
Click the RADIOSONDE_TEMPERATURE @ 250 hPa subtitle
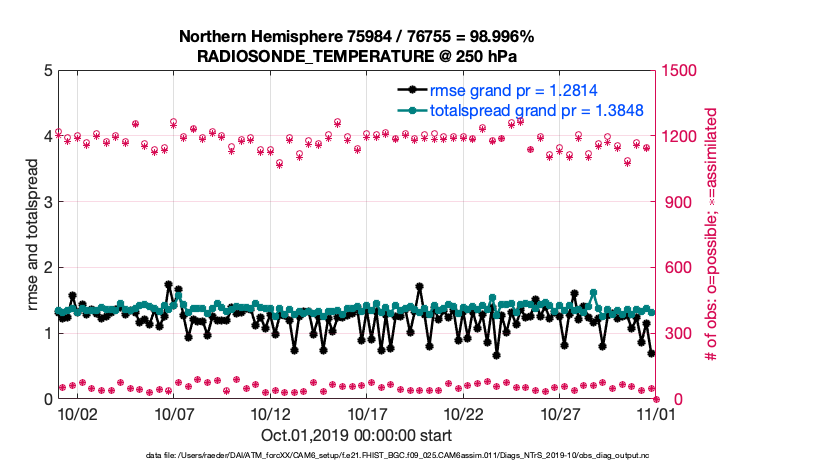coord(356,56)
